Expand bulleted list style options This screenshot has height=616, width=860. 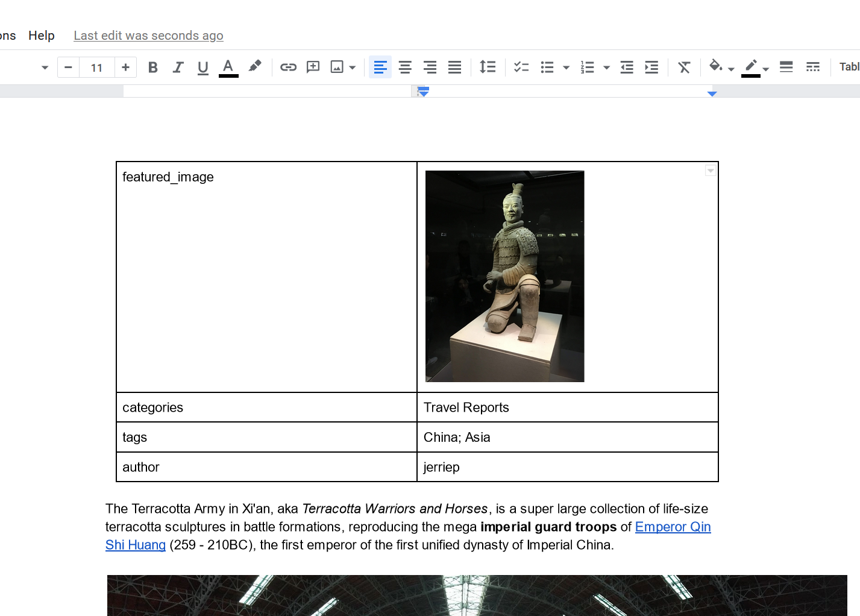click(566, 68)
